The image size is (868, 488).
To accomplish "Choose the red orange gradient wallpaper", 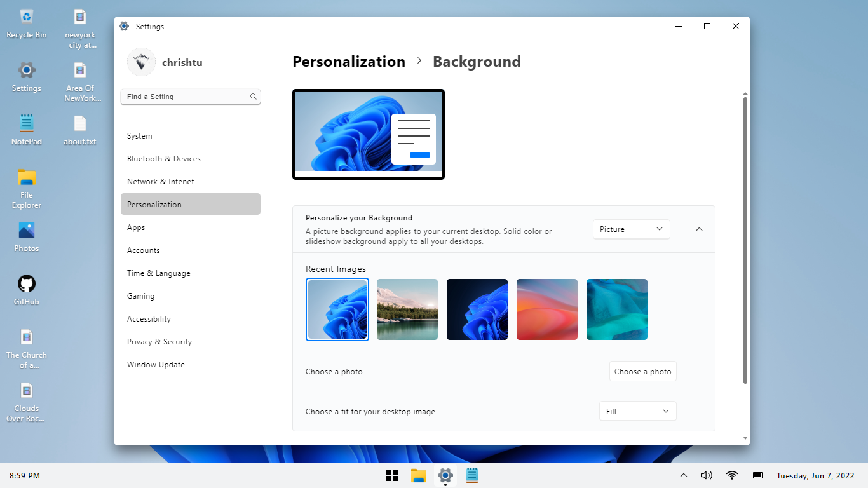I will click(x=547, y=309).
